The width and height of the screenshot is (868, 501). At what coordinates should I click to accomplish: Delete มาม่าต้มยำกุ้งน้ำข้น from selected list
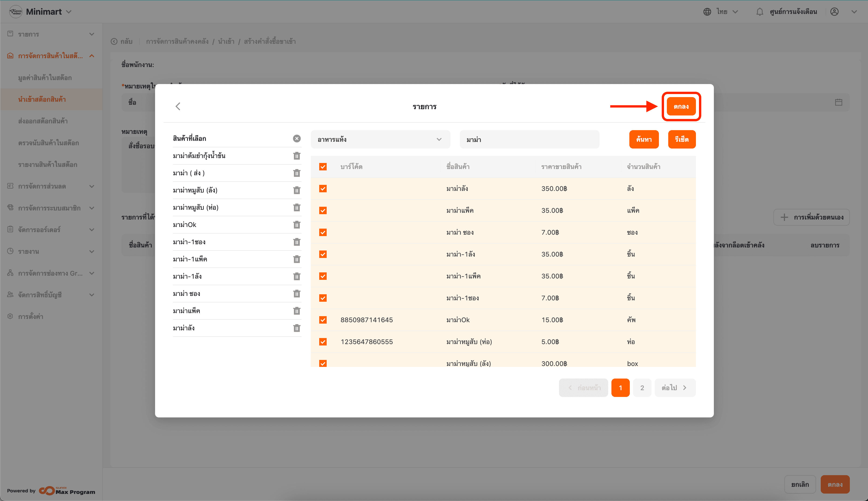tap(297, 156)
